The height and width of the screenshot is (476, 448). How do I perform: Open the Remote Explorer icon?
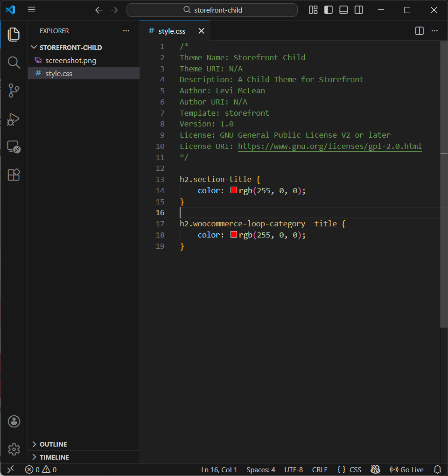pyautogui.click(x=14, y=147)
